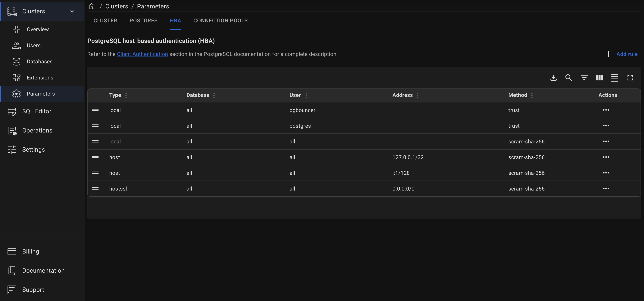Sort by Method column header
The image size is (644, 301).
pyautogui.click(x=517, y=95)
